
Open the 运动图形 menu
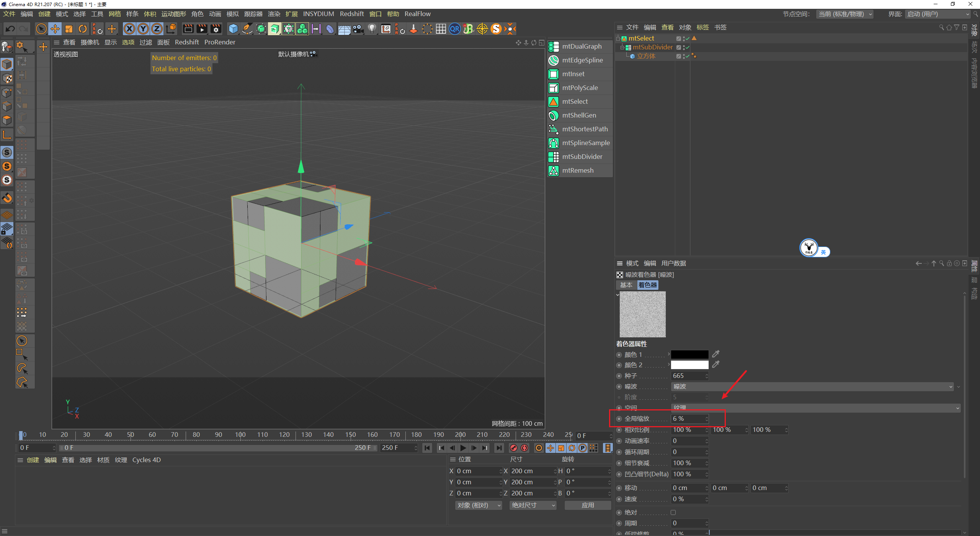(x=173, y=14)
